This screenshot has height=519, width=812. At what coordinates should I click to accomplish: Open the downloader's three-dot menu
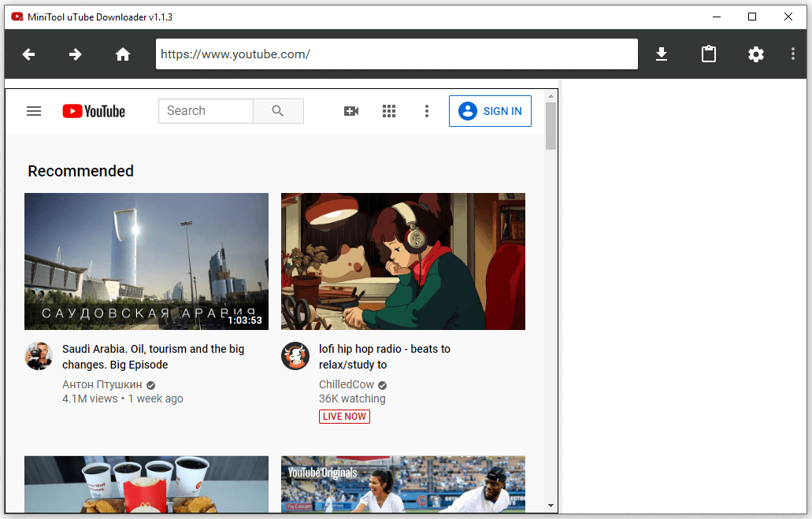point(793,54)
